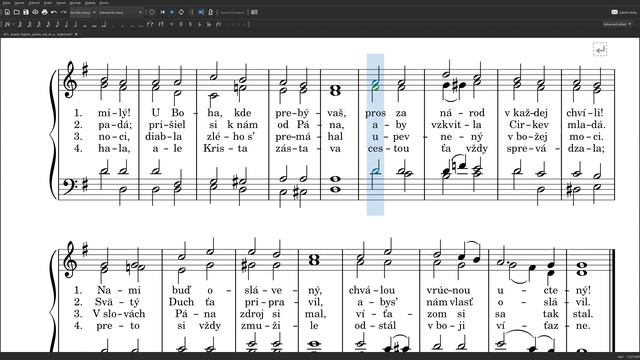Select quarter note duration
The width and height of the screenshot is (640, 360).
point(66,24)
